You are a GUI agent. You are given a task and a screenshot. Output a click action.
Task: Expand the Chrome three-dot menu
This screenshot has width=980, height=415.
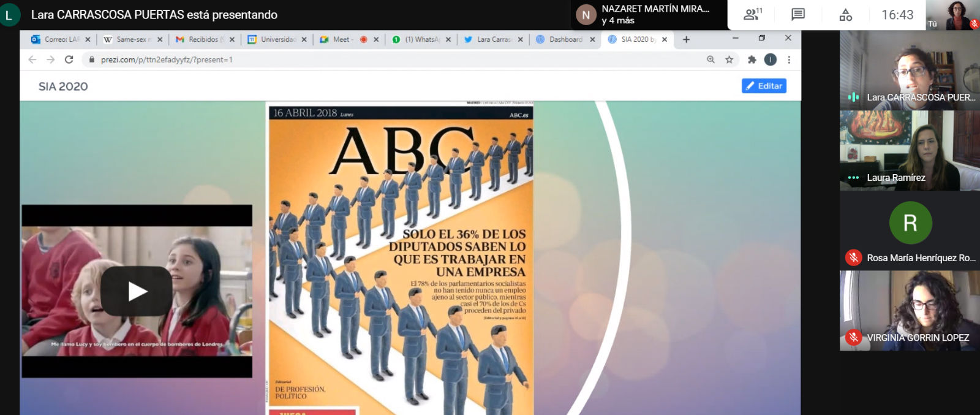pyautogui.click(x=789, y=59)
